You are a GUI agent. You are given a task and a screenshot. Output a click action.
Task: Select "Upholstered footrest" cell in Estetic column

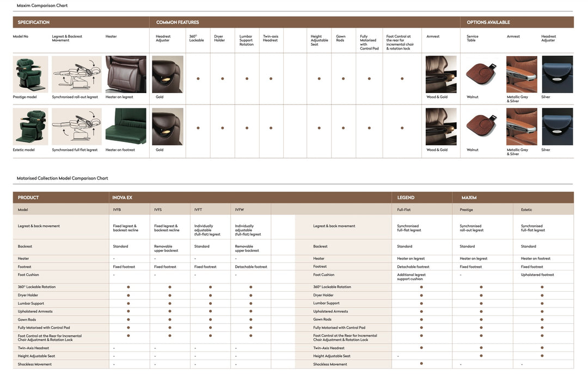tap(537, 275)
